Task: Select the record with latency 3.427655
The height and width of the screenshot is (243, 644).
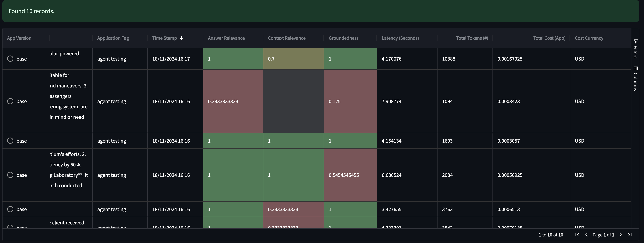Action: 10,209
